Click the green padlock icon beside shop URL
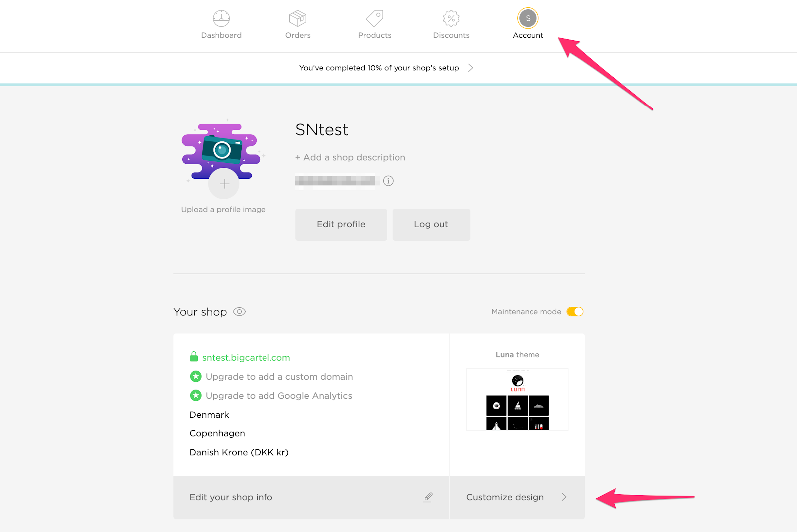This screenshot has height=532, width=797. 194,357
